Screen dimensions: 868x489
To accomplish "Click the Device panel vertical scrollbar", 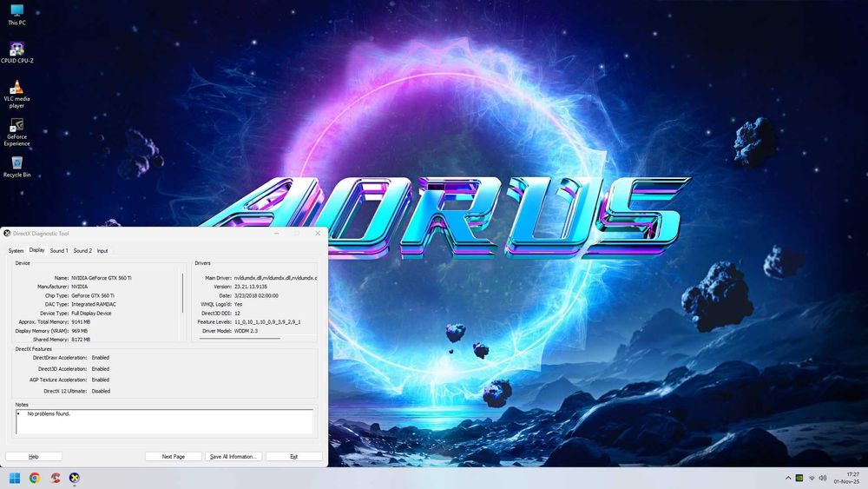I will pyautogui.click(x=182, y=294).
